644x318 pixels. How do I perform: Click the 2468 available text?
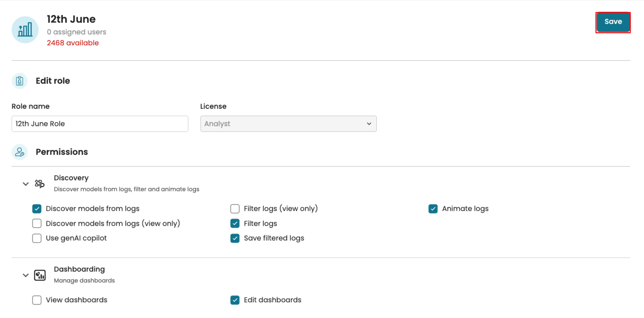pyautogui.click(x=73, y=43)
